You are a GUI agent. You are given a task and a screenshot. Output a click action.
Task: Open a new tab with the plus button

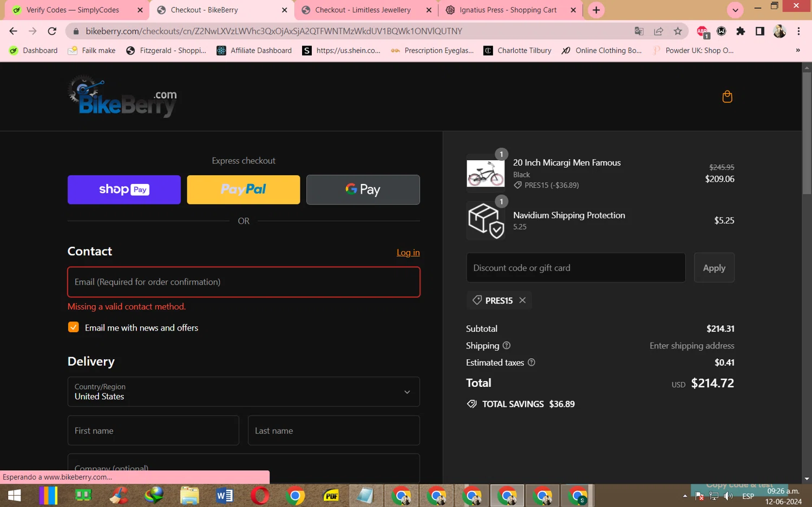pyautogui.click(x=596, y=10)
